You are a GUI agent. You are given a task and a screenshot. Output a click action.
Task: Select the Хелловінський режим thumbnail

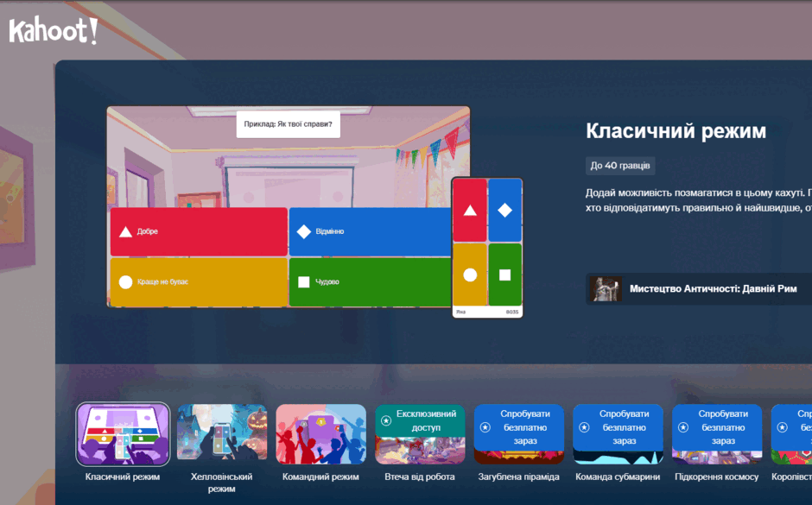[x=222, y=433]
